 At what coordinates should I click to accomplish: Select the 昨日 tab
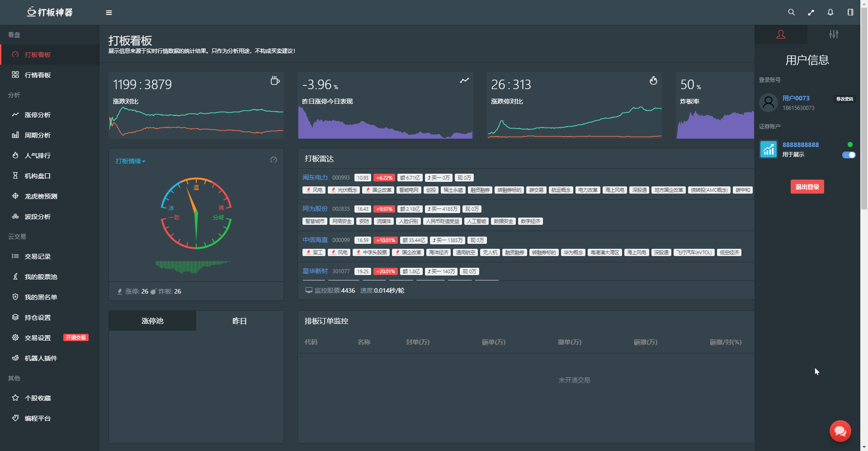tap(240, 321)
